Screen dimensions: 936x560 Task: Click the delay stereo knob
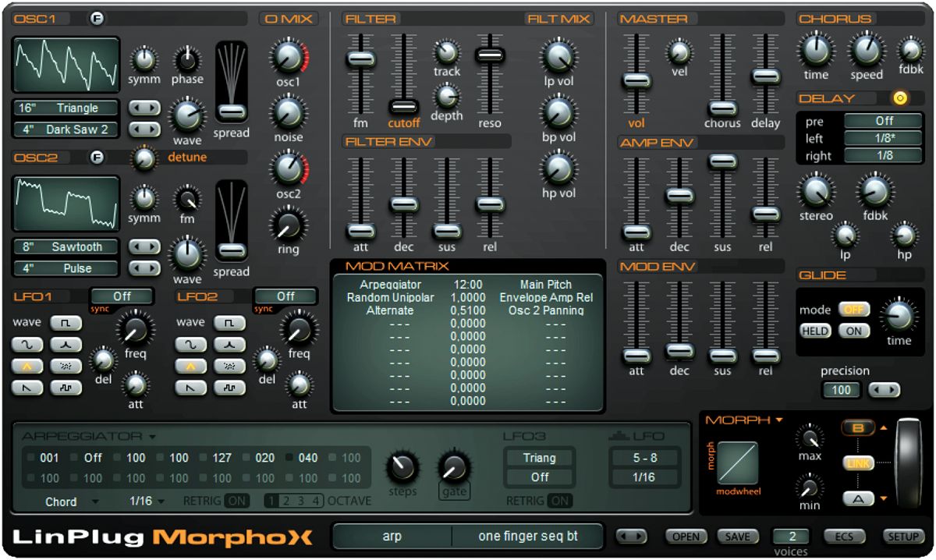815,190
